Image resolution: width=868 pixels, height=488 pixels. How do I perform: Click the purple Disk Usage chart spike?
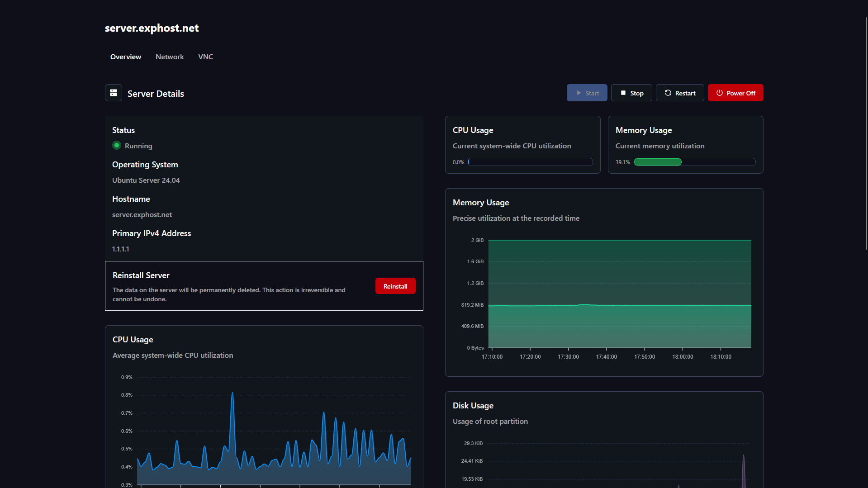[743, 470]
